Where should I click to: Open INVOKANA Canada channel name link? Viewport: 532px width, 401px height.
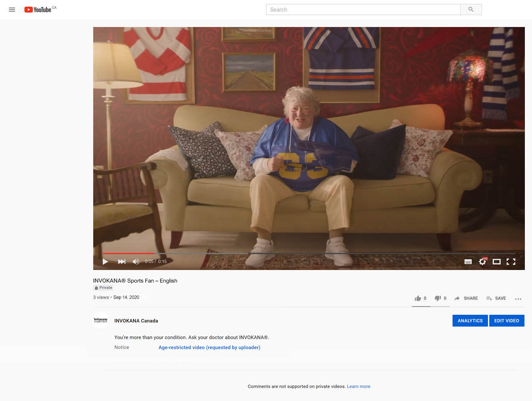(136, 321)
